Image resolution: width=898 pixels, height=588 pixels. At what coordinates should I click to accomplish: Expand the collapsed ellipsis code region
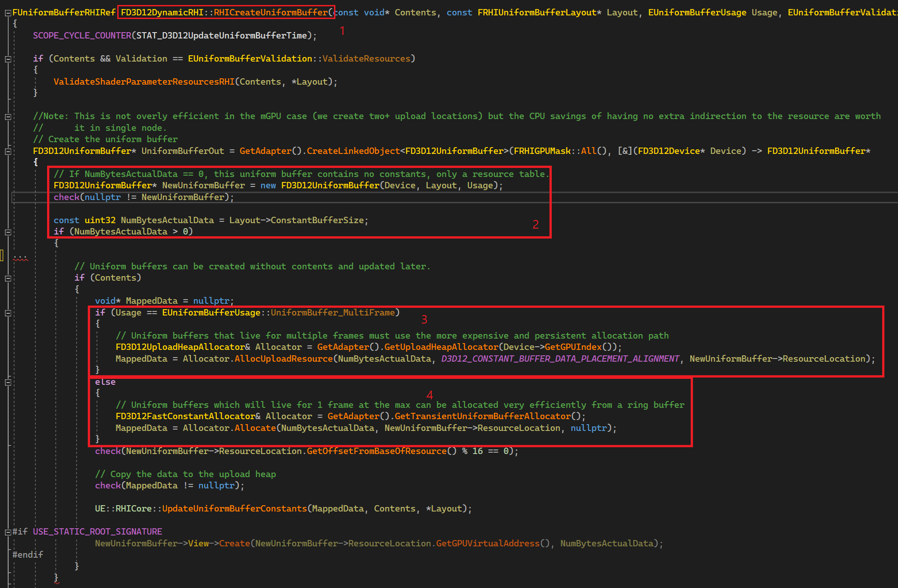(x=20, y=257)
